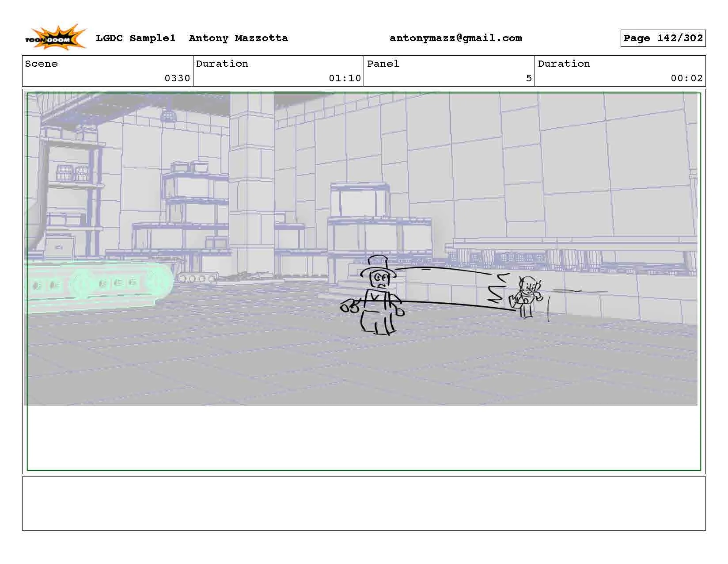The height and width of the screenshot is (564, 728).
Task: Click the empty notes box below the panel
Action: [x=364, y=503]
